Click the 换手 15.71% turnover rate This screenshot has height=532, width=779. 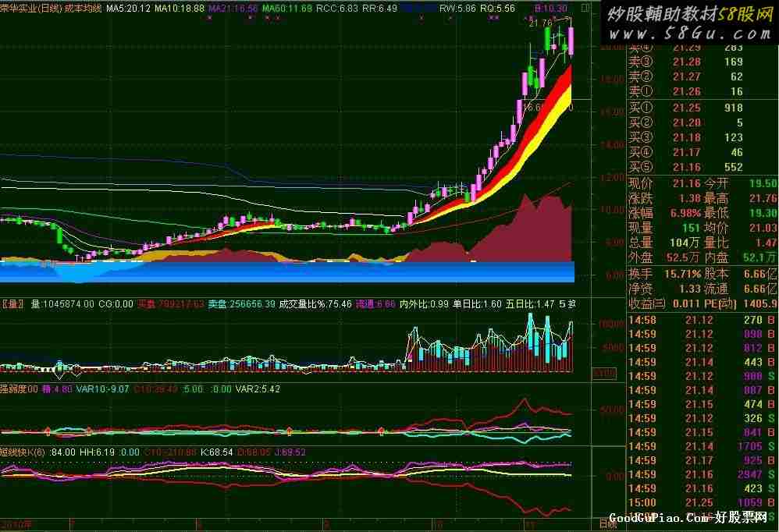pyautogui.click(x=665, y=274)
